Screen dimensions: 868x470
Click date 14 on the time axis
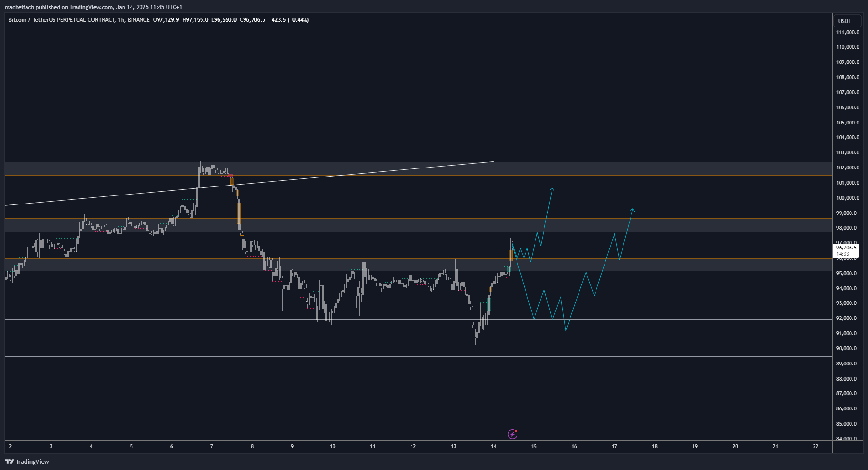tap(494, 446)
